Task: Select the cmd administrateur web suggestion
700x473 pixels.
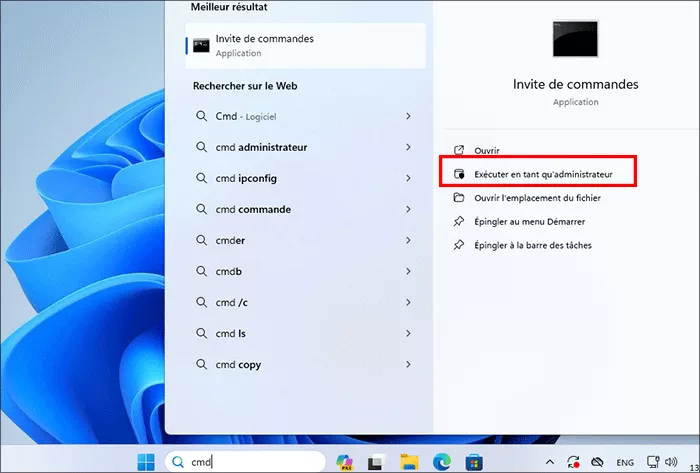Action: pos(305,147)
